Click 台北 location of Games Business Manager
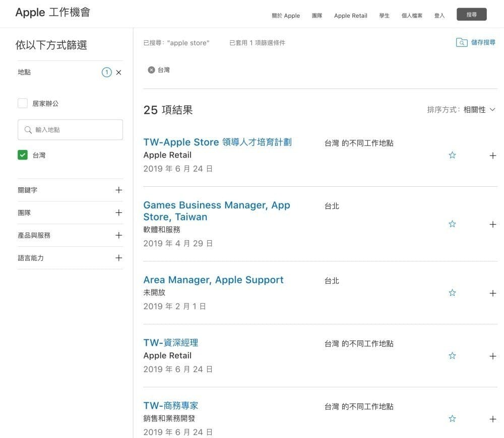The width and height of the screenshot is (504, 438). [x=332, y=206]
